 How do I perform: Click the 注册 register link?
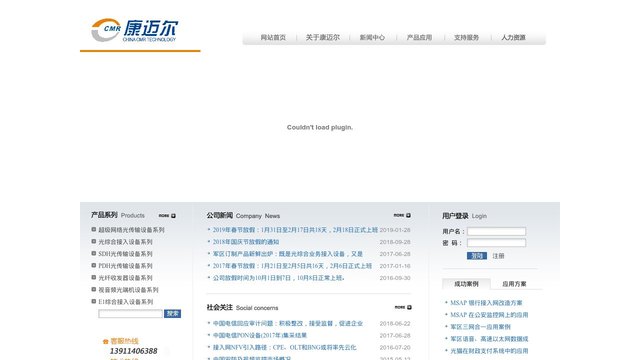(498, 256)
